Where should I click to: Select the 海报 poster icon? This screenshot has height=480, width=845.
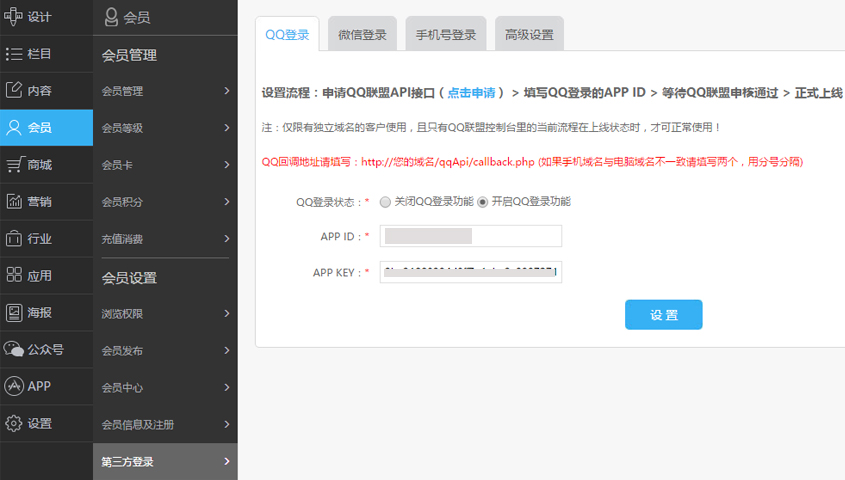(13, 312)
